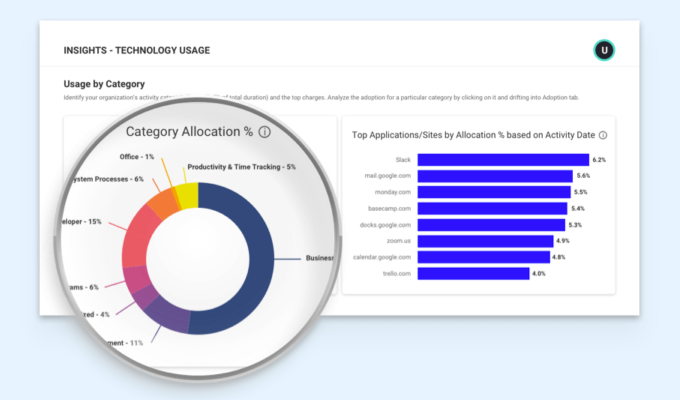This screenshot has width=680, height=400.
Task: Click the 'basecamp.com' label
Action: [x=389, y=208]
